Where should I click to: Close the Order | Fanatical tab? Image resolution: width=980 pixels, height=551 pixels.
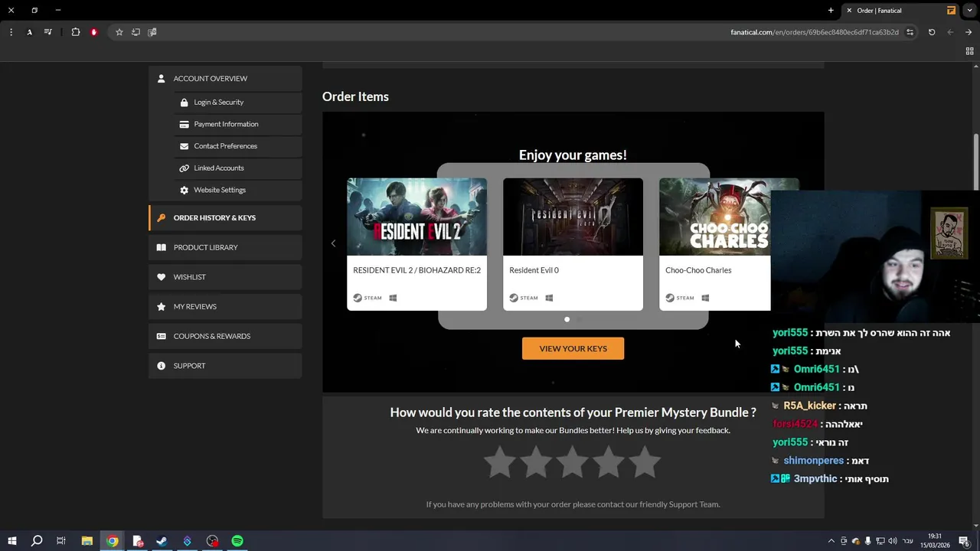[x=849, y=10]
